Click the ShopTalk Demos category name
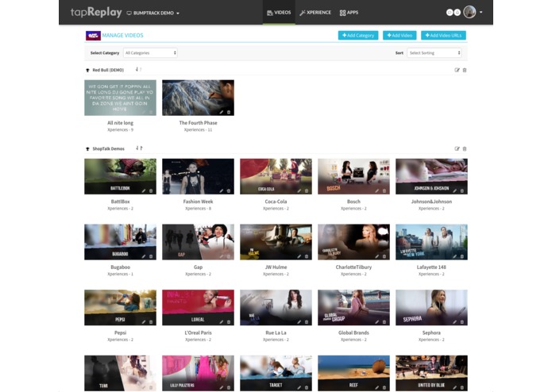 pyautogui.click(x=109, y=148)
